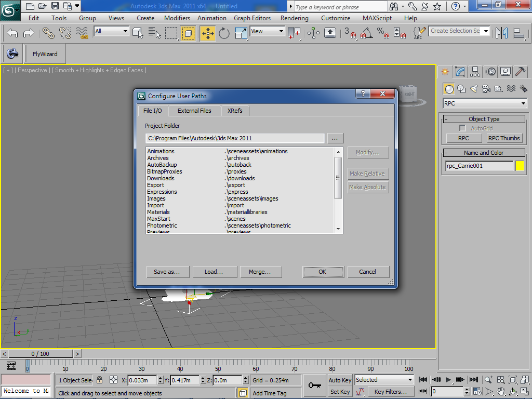Open the Selected key filter dropdown
This screenshot has width=532, height=399.
coord(384,380)
